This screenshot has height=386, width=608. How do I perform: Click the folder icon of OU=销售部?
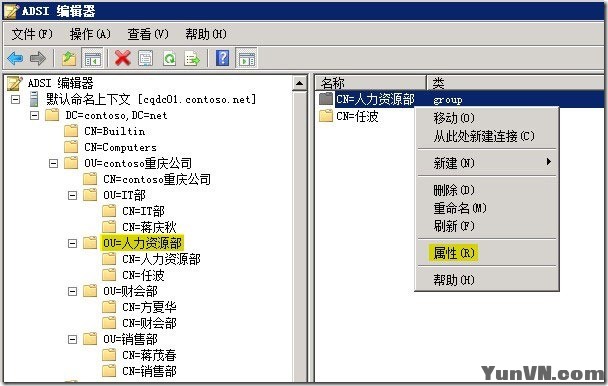(90, 339)
